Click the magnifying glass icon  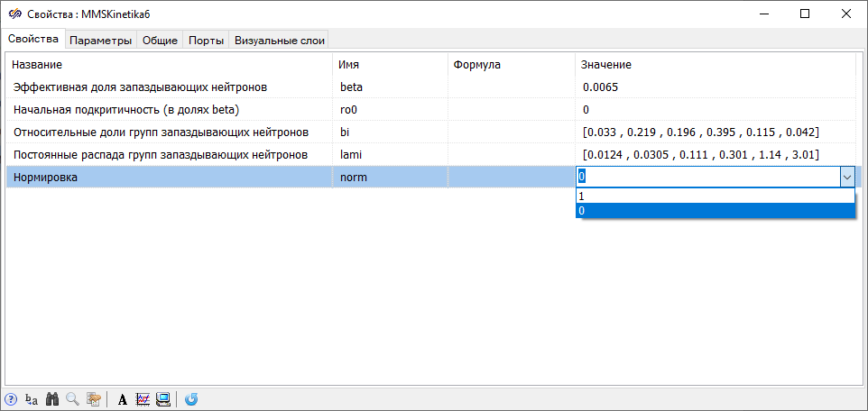tap(72, 399)
